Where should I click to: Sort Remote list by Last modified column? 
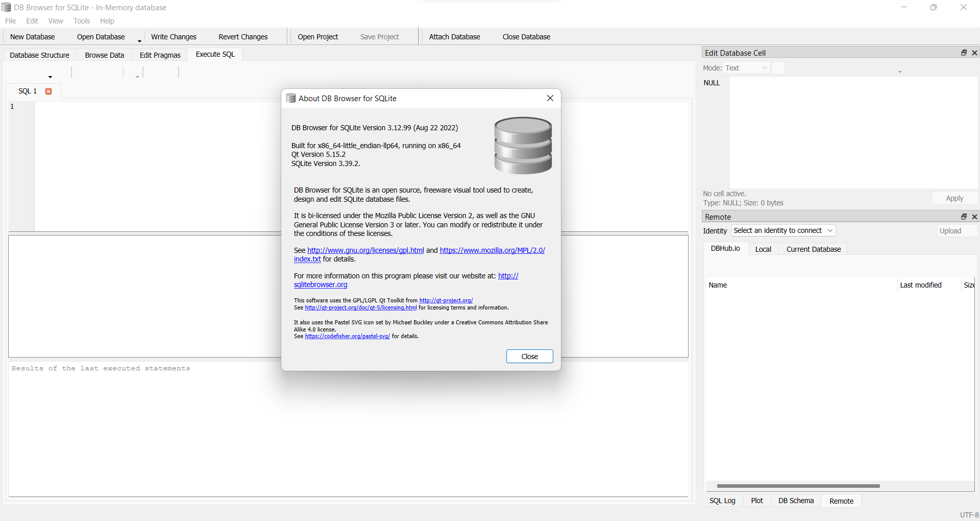pos(929,285)
